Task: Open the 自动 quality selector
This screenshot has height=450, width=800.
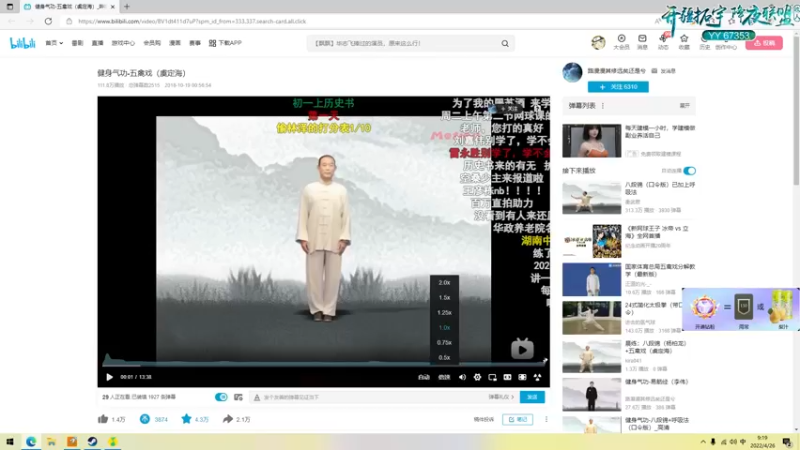Action: 423,377
